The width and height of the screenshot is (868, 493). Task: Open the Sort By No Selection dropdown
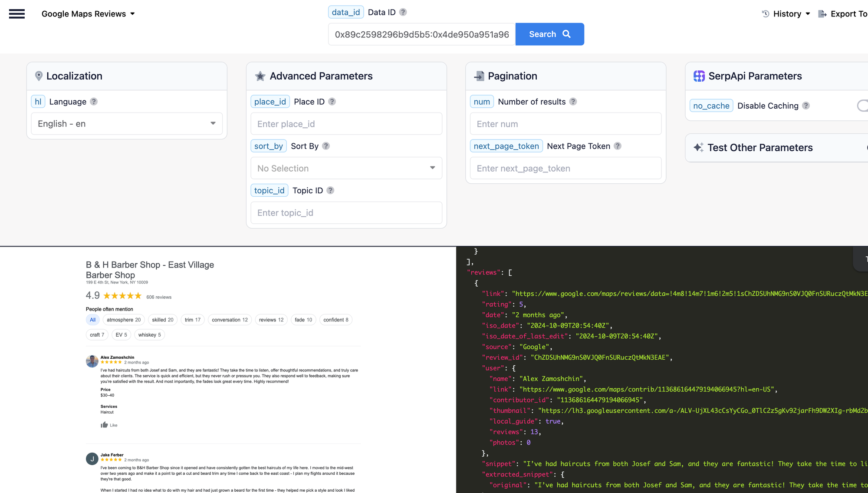[346, 168]
